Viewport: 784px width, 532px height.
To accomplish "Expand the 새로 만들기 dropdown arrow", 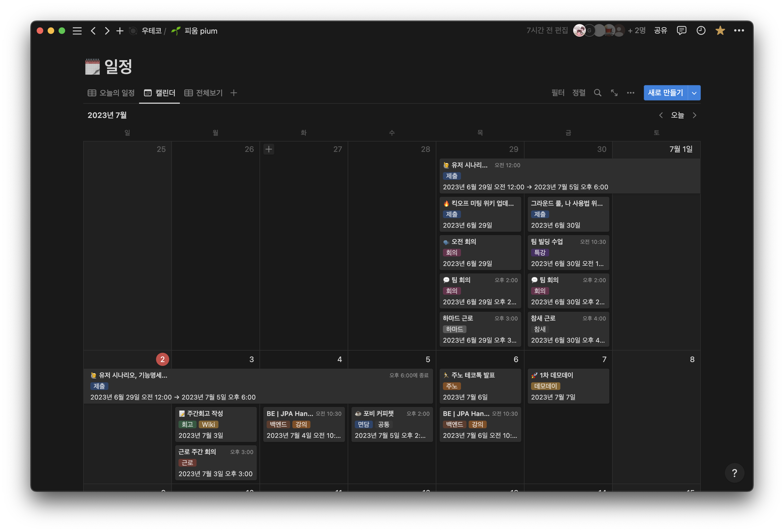I will click(694, 93).
